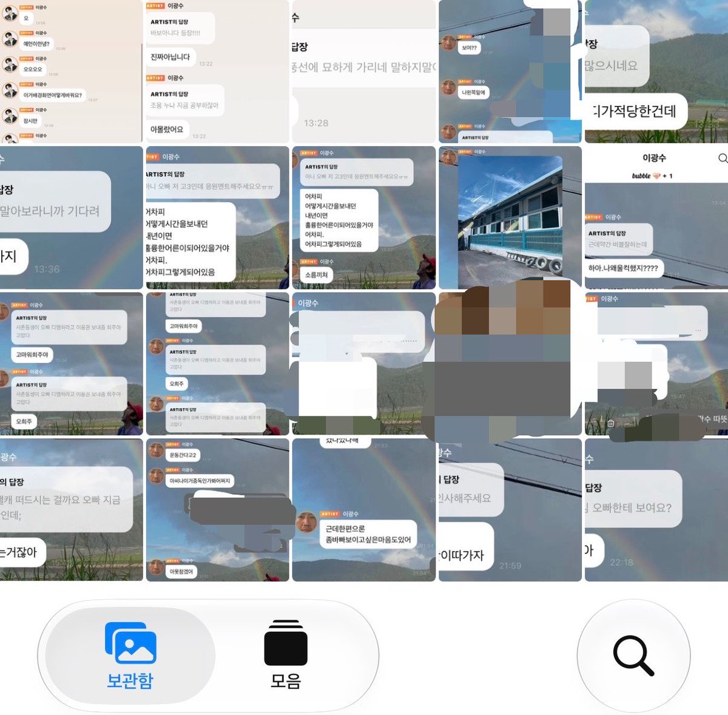Open thumbnail ending with '는거잖아' bubble
Screen dimensions: 728x715
tap(71, 510)
